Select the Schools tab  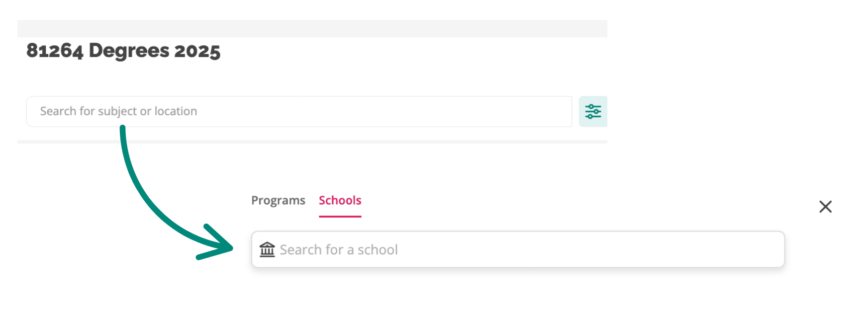tap(340, 200)
